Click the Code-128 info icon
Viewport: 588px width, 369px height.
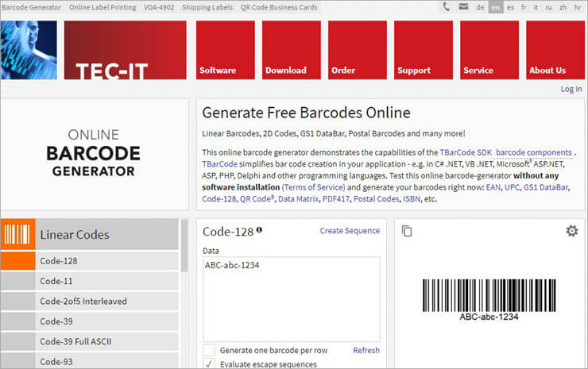(x=259, y=230)
